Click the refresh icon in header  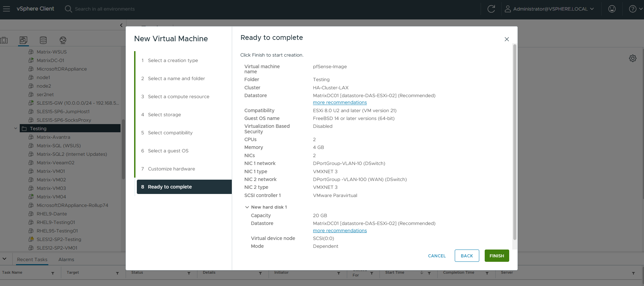[x=491, y=9]
